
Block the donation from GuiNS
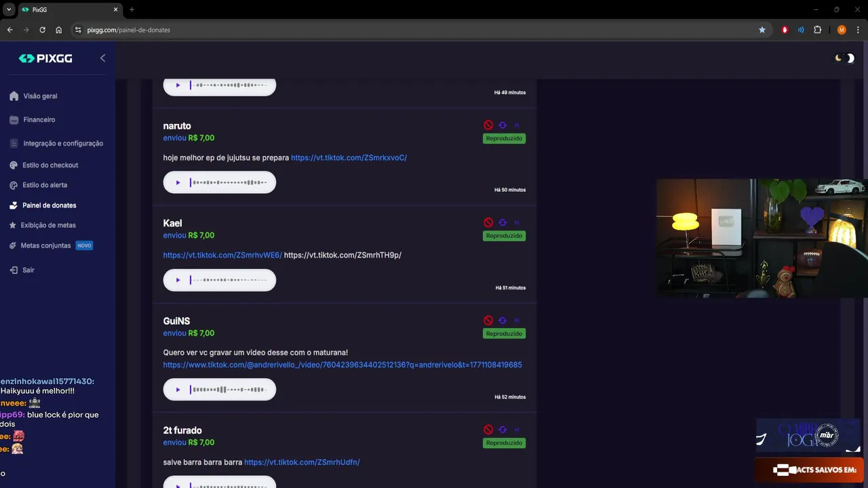pos(488,321)
